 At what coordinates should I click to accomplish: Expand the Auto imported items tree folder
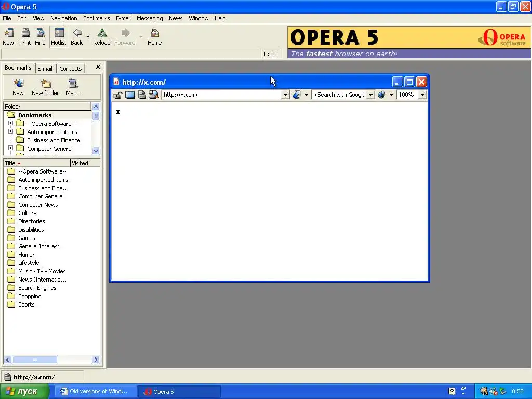tap(10, 131)
